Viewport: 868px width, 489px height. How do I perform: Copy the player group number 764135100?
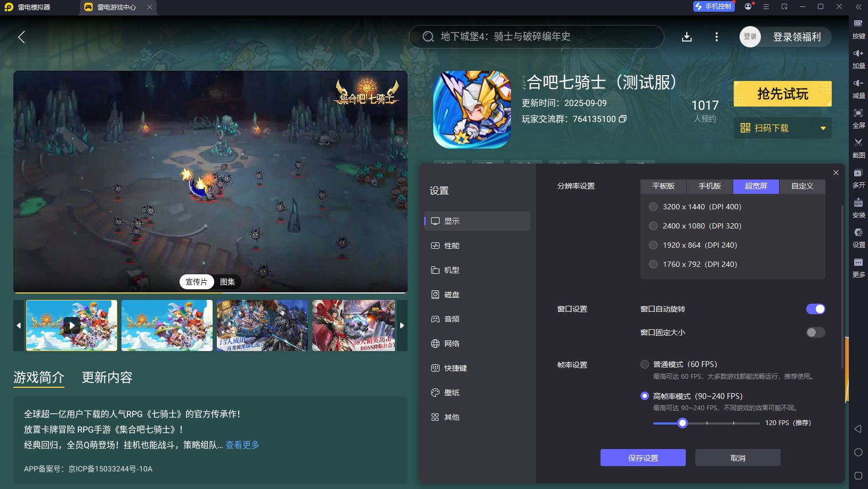point(622,119)
